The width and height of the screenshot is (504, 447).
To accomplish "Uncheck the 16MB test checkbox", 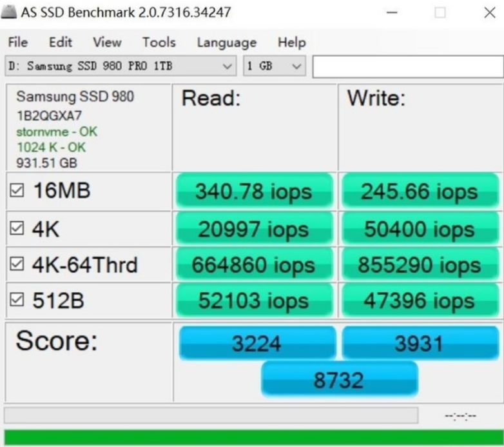I will pyautogui.click(x=17, y=191).
